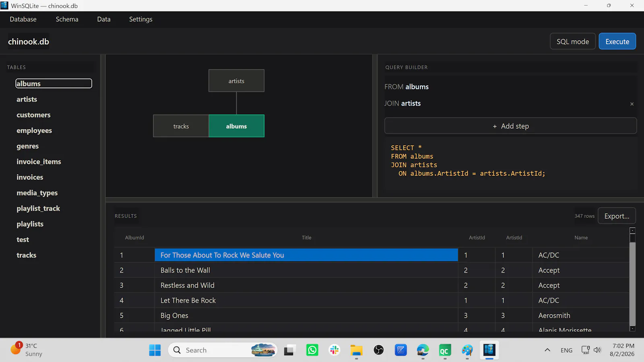The image size is (644, 362).
Task: Open OBS Studio from the taskbar
Action: [x=378, y=350]
